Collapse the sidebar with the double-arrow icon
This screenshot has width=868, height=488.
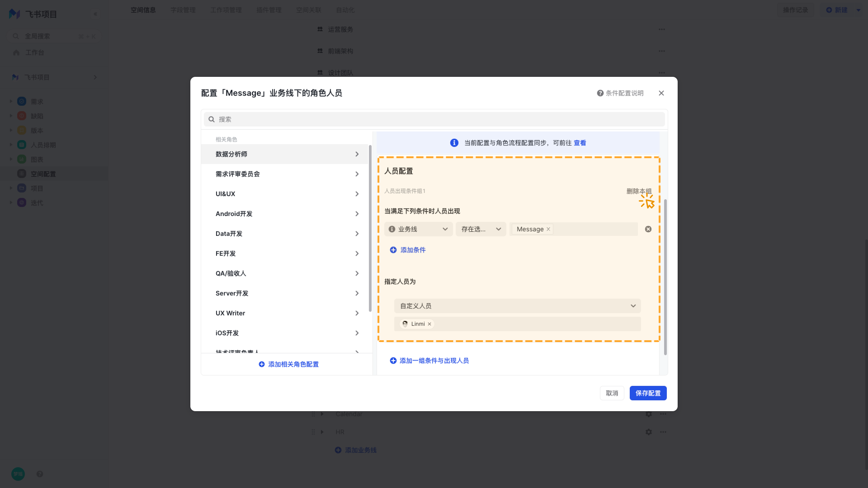(95, 14)
